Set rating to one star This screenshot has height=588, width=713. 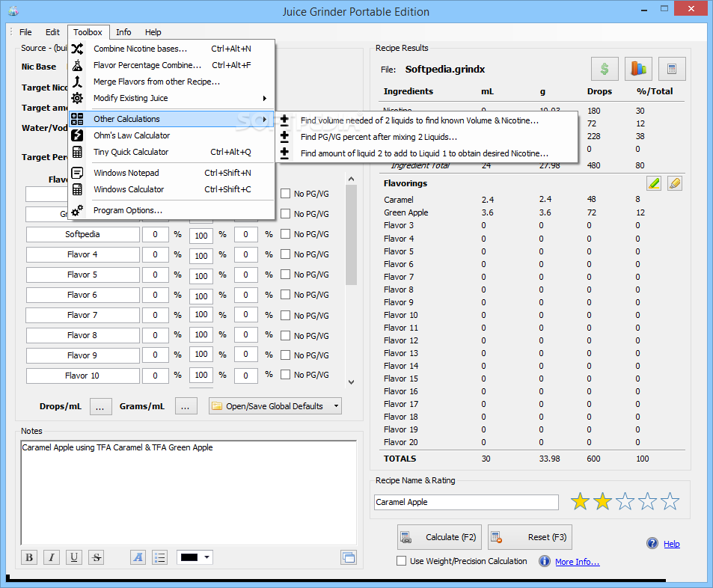coord(581,502)
